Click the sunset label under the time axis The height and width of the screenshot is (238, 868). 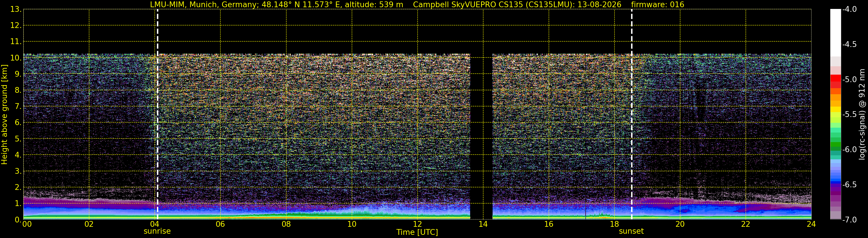pyautogui.click(x=631, y=231)
